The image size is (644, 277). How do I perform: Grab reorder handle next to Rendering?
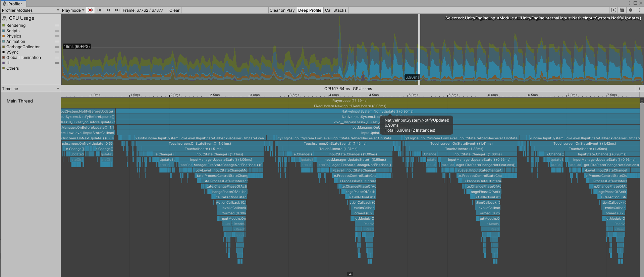coord(57,25)
